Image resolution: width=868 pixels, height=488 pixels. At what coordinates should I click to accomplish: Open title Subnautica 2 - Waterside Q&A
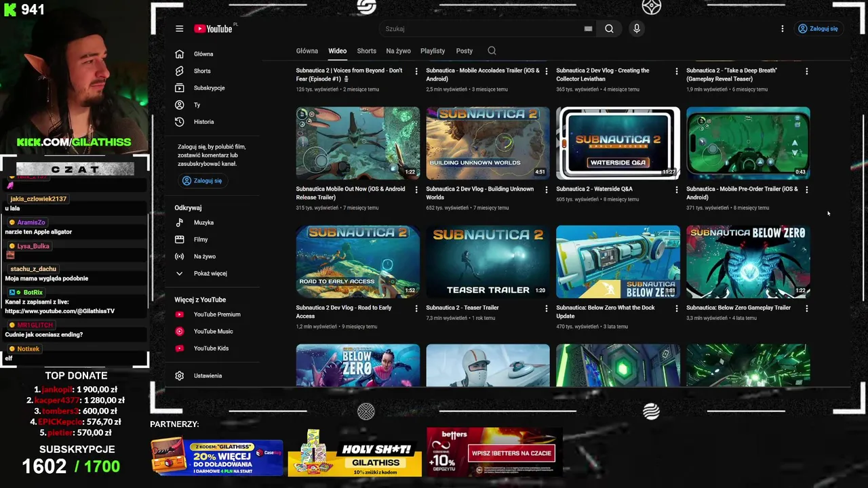pos(594,189)
